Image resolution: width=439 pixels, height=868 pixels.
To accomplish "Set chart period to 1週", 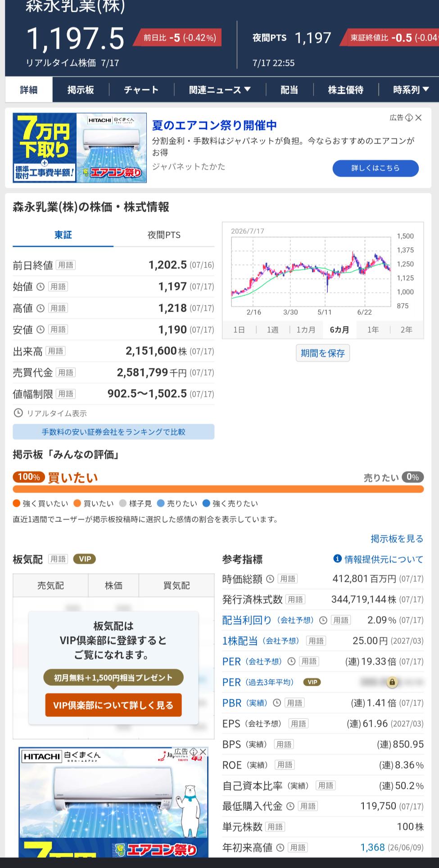I will pos(272,330).
